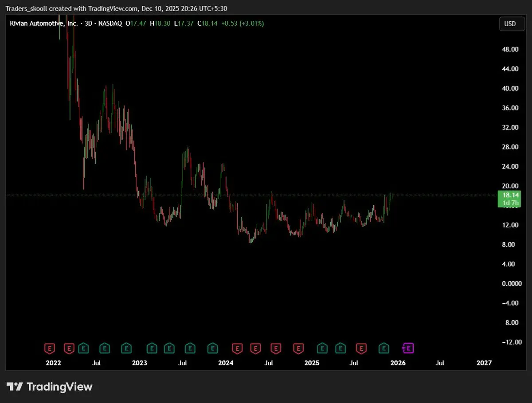Click the 48.00 price axis label
The width and height of the screenshot is (532, 403).
pos(510,49)
